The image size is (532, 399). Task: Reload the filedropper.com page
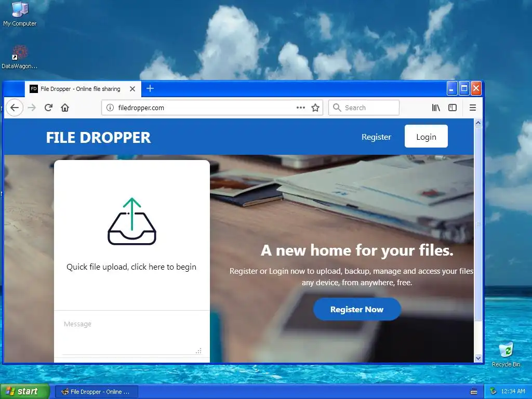click(48, 108)
